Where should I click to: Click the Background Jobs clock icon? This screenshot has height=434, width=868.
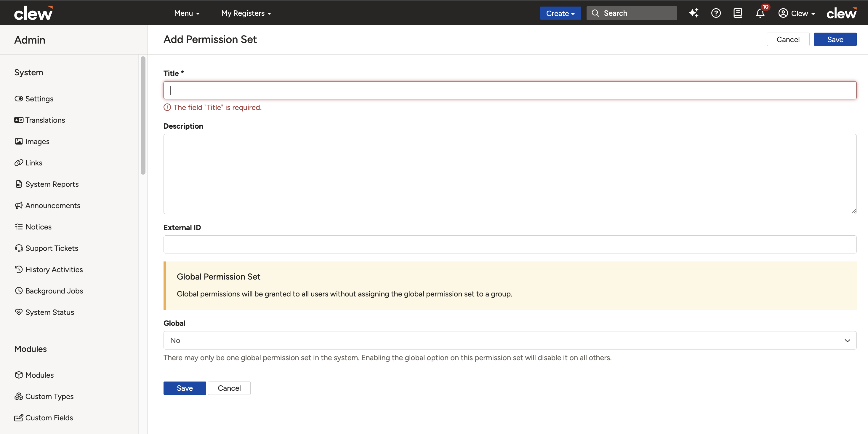pyautogui.click(x=19, y=291)
